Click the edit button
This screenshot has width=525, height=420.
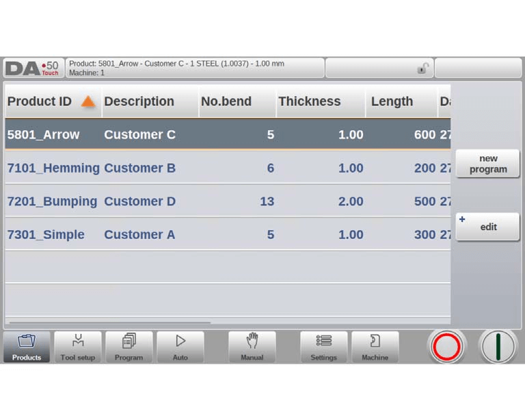[x=488, y=227]
